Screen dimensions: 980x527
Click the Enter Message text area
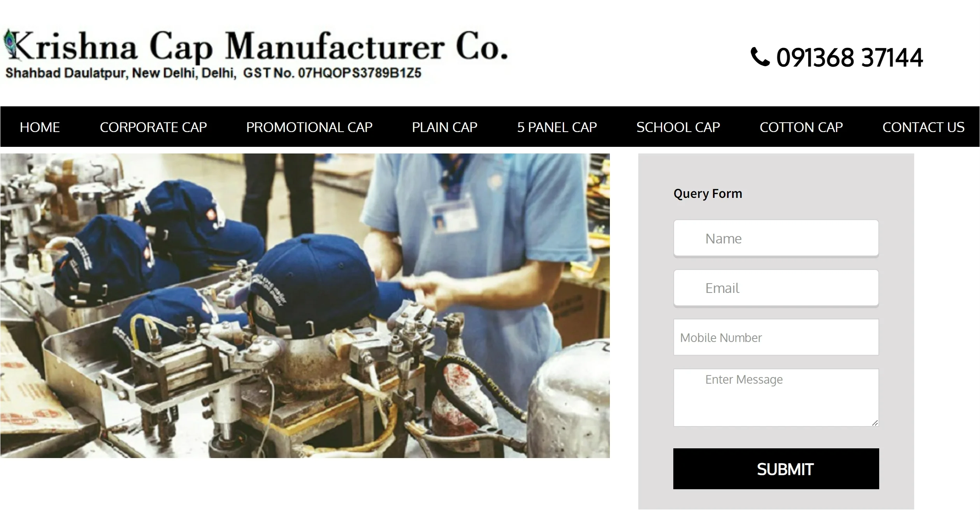click(776, 398)
